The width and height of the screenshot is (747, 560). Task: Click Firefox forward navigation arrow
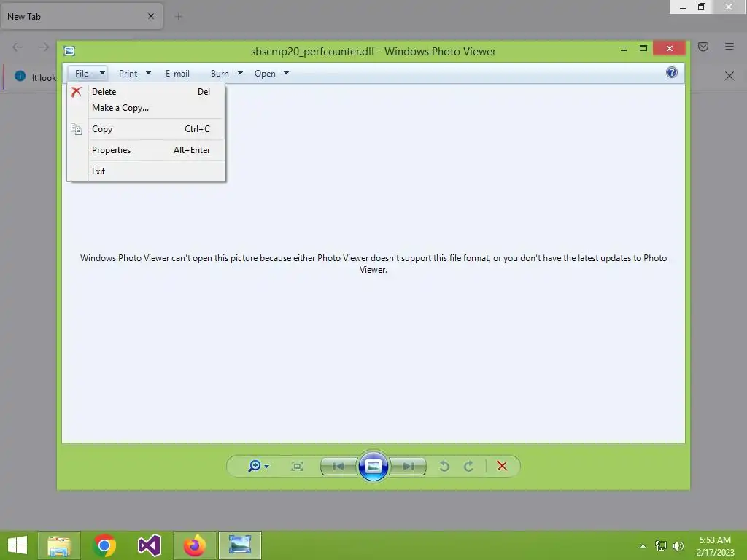tap(43, 47)
